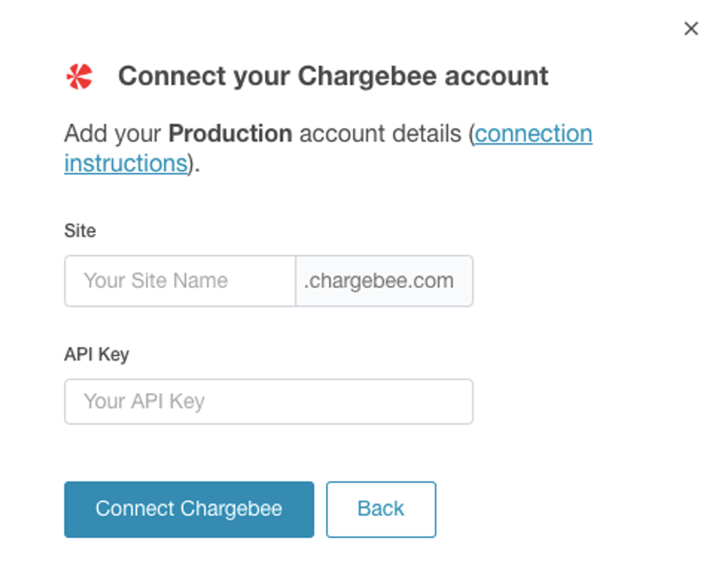Go back using the Back button

(x=381, y=510)
